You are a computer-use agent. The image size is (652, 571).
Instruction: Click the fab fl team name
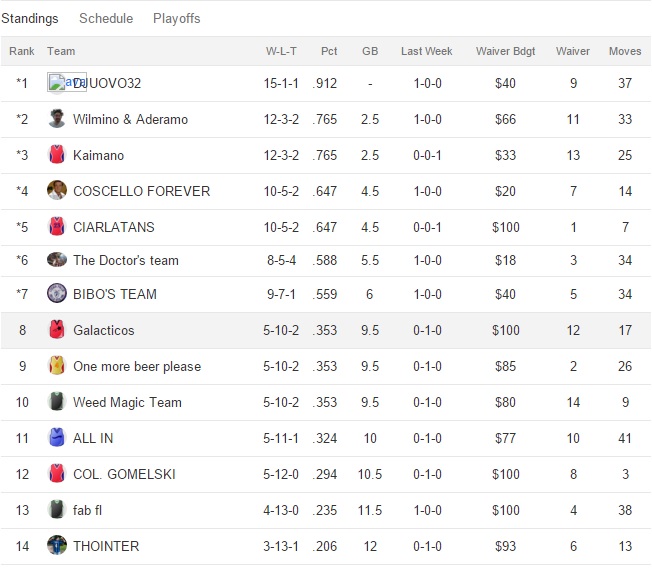[x=88, y=510]
